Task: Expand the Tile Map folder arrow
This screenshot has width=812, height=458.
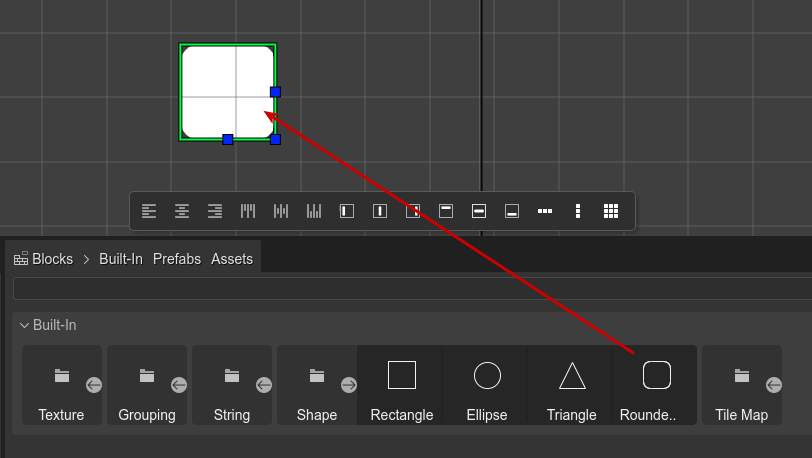Action: [x=774, y=385]
